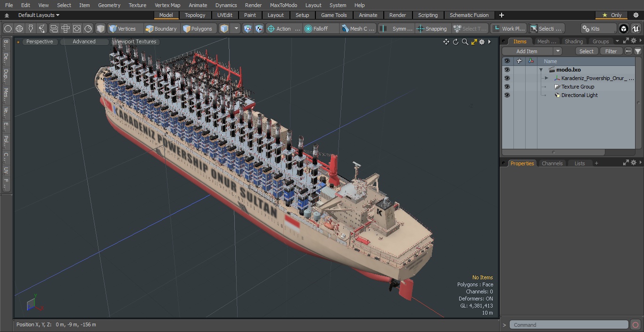
Task: Click the viewport right-arrow expander
Action: pos(489,42)
